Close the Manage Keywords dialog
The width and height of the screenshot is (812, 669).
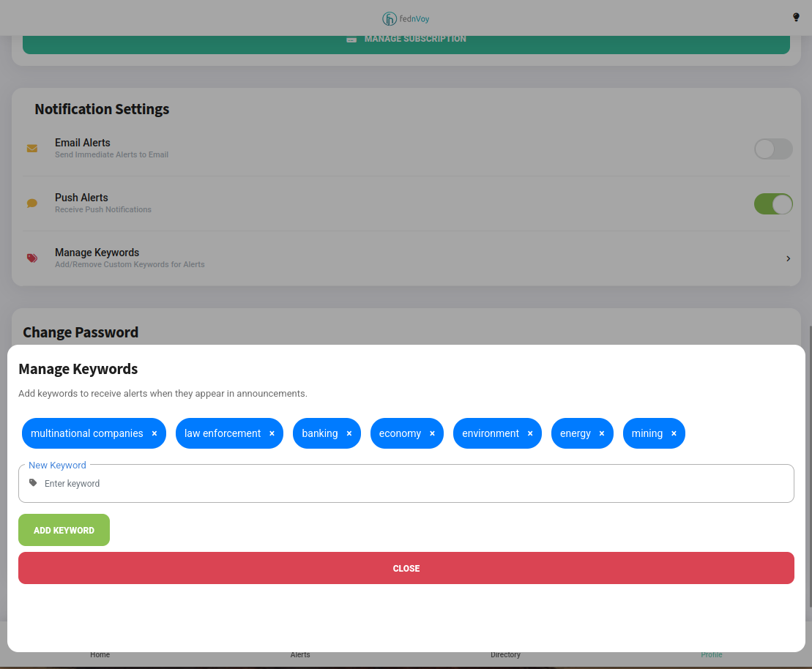[406, 568]
